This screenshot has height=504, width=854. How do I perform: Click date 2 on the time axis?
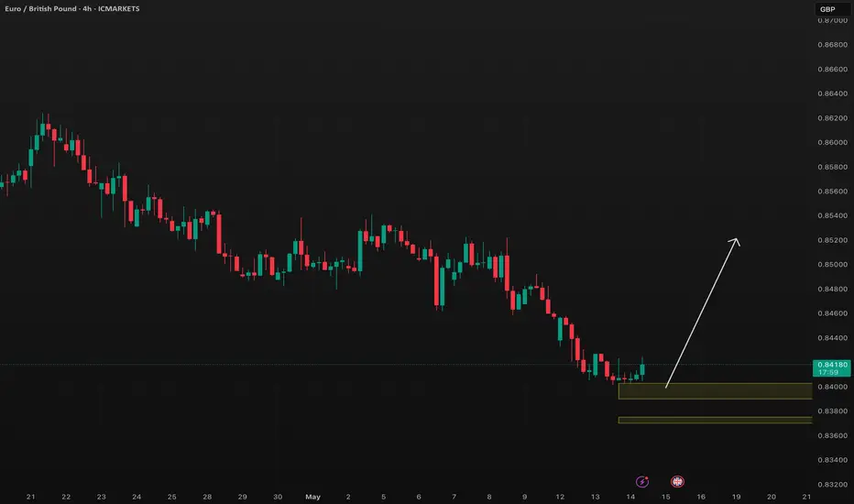tap(348, 497)
